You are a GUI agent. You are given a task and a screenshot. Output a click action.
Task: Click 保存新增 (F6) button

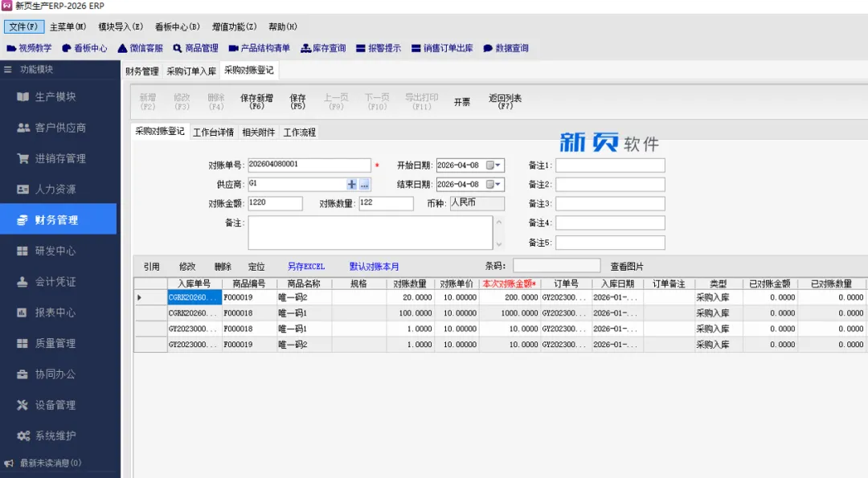click(256, 101)
